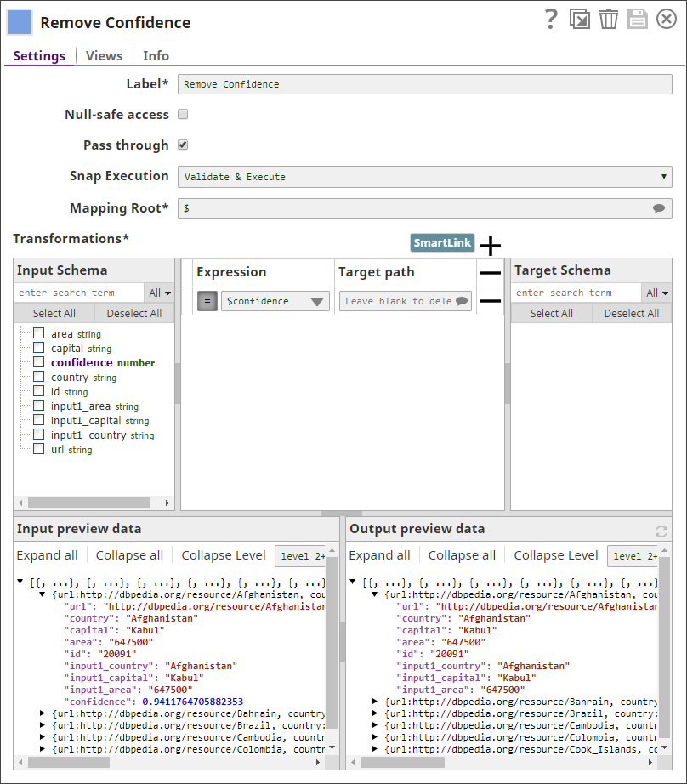Save the snap settings via disk icon

coord(638,19)
